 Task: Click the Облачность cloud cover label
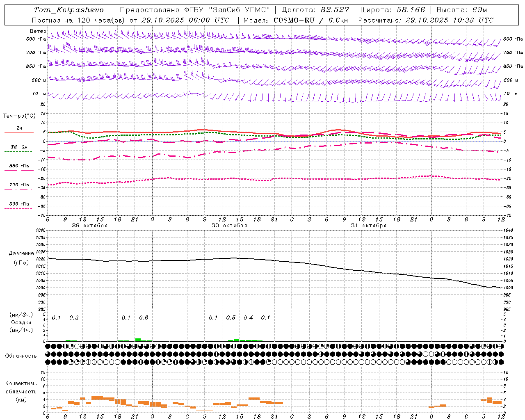point(21,356)
